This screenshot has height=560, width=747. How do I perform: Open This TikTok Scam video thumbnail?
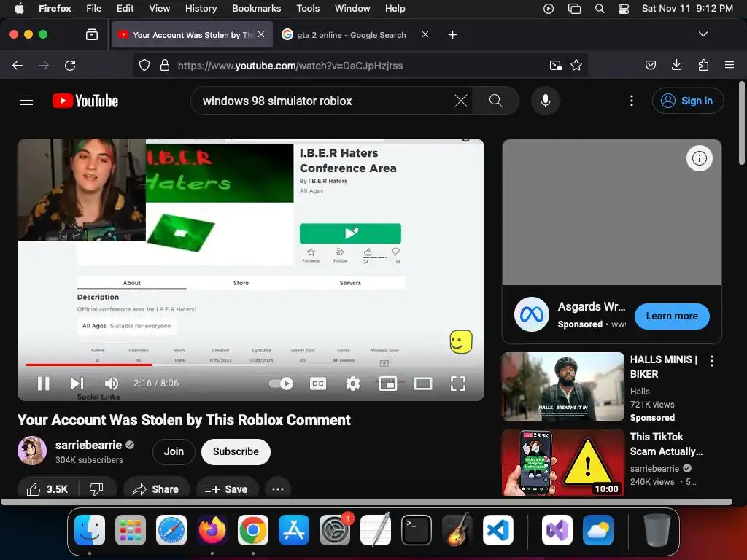click(562, 462)
